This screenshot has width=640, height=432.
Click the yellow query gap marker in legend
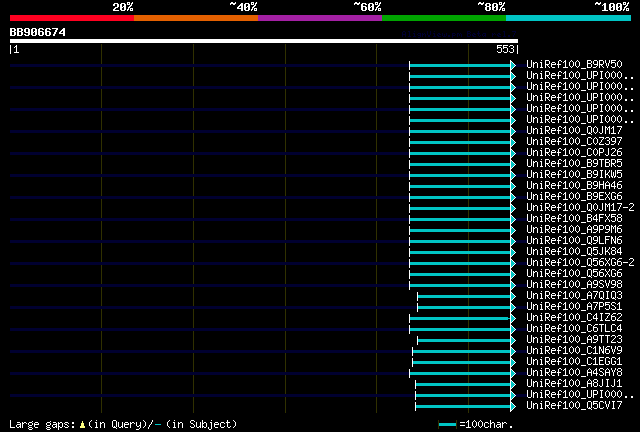click(x=82, y=425)
